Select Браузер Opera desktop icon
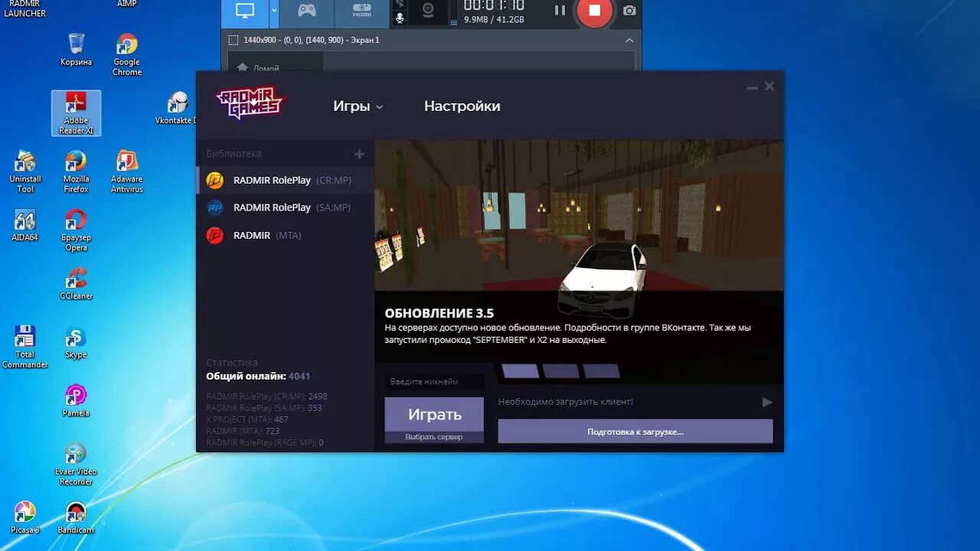980x551 pixels. 76,230
